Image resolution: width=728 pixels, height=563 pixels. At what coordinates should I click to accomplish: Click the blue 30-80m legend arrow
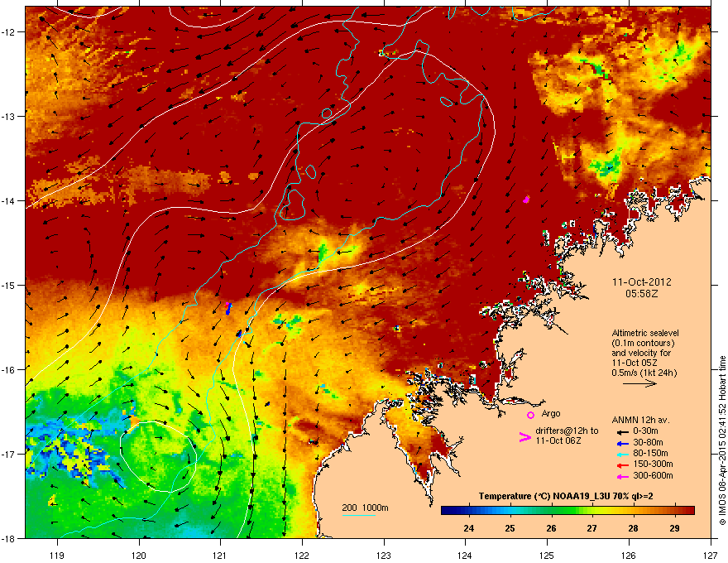[621, 443]
